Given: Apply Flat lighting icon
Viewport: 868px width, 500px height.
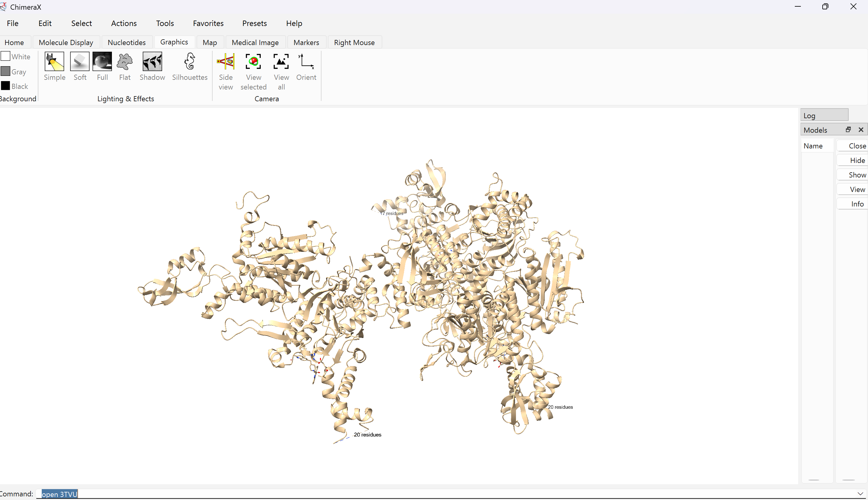Looking at the screenshot, I should (124, 62).
